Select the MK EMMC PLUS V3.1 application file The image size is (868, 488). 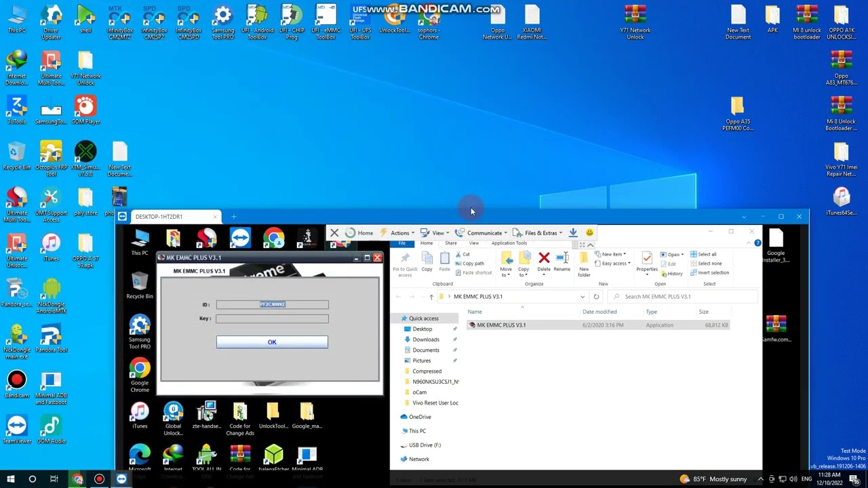[597, 325]
